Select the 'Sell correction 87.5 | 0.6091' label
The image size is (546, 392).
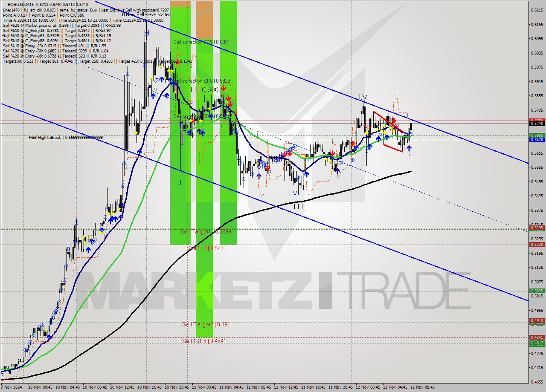point(202,42)
